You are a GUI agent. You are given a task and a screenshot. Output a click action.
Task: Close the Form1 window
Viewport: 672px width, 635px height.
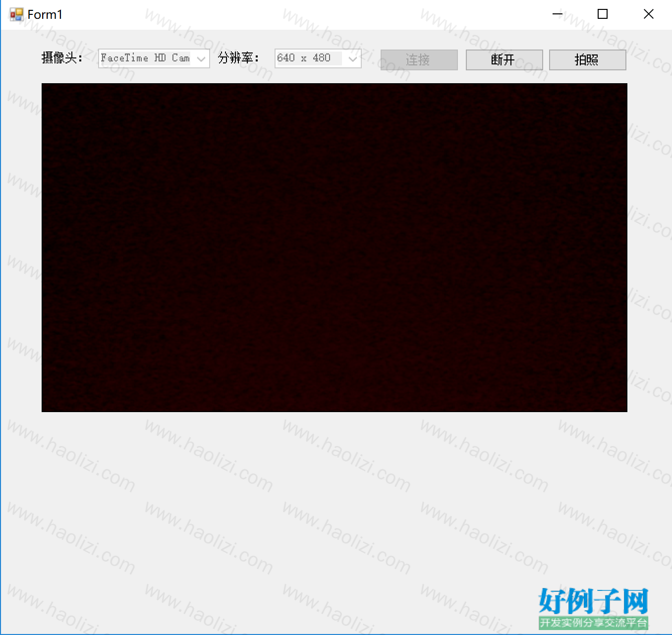pyautogui.click(x=648, y=14)
